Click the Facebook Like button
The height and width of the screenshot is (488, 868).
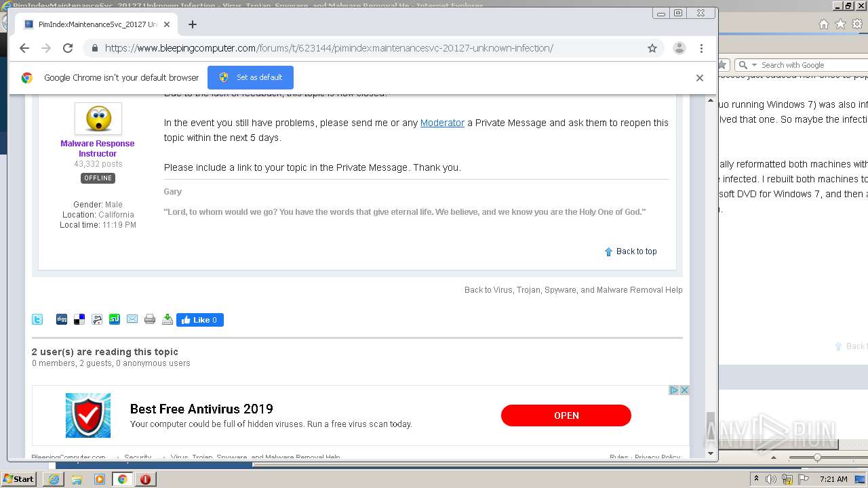point(200,320)
